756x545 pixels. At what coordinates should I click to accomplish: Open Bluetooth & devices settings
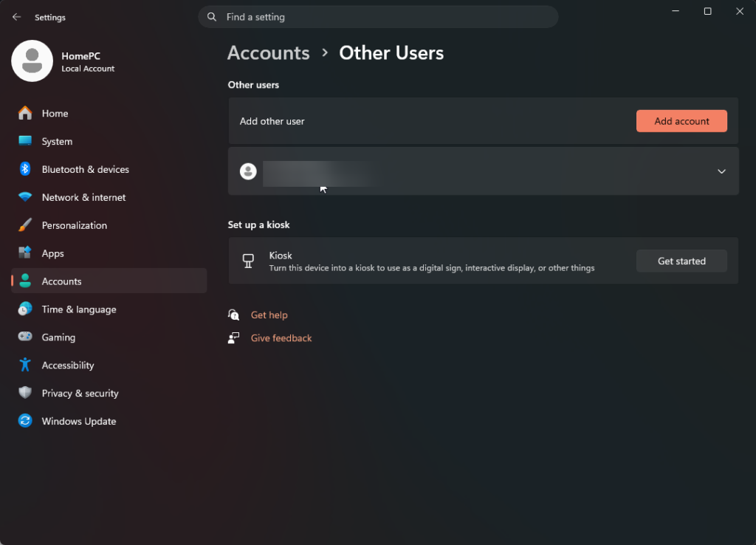point(109,169)
